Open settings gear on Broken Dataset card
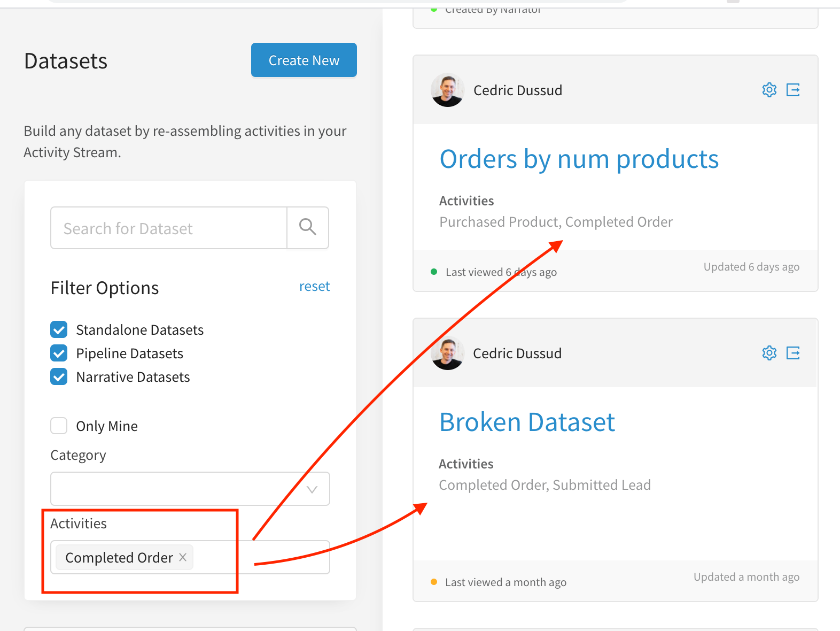Viewport: 840px width, 631px height. 769,353
